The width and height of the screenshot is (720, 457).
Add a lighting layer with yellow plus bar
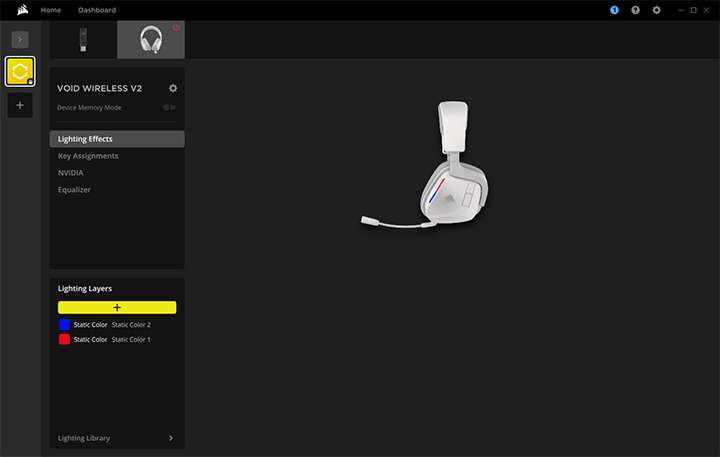point(117,308)
